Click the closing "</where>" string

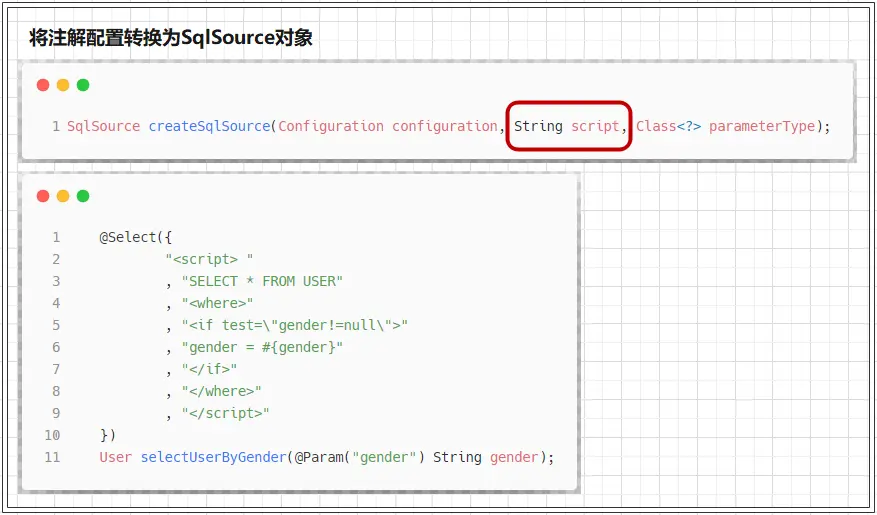[221, 391]
